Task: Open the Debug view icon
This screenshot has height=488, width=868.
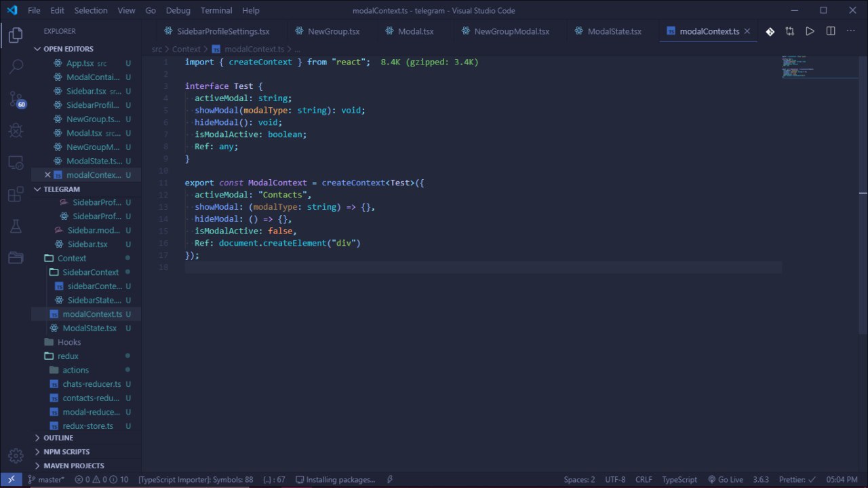Action: 16,130
